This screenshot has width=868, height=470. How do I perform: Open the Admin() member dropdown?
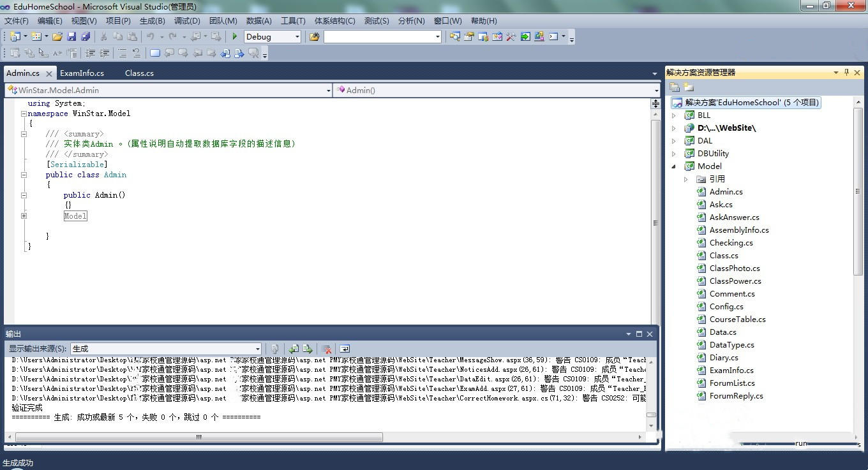coord(656,91)
